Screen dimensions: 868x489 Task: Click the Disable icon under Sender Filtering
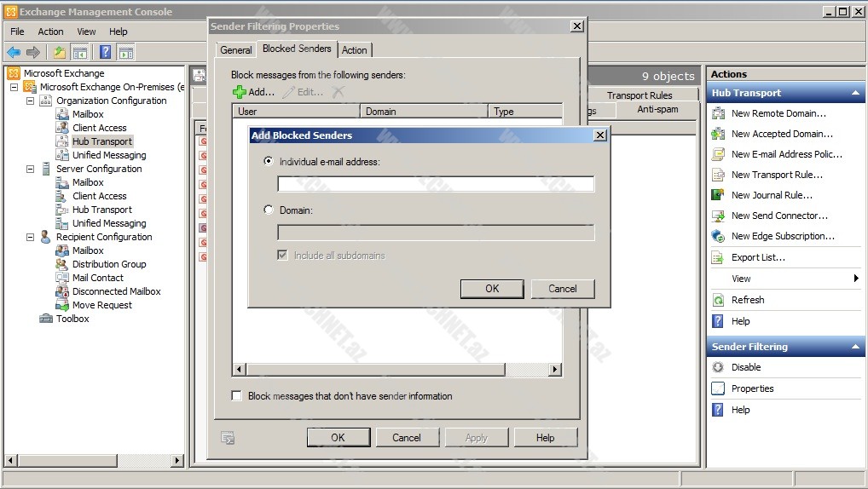coord(717,367)
